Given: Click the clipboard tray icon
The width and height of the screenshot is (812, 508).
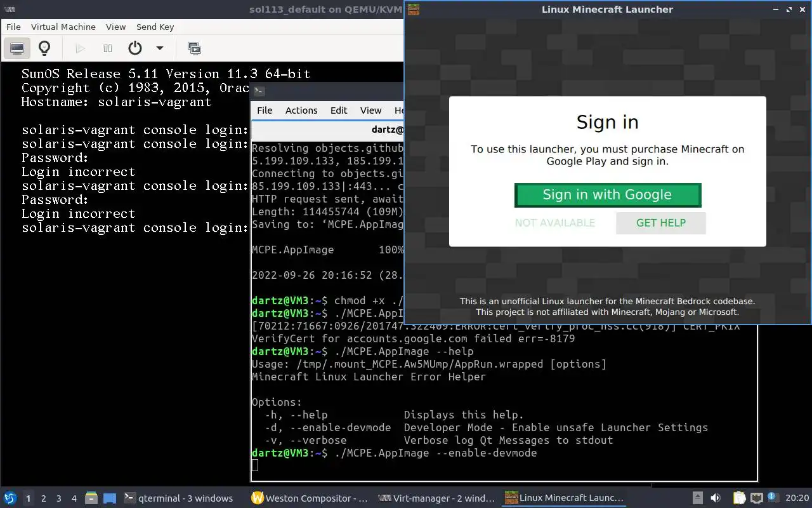Looking at the screenshot, I should pyautogui.click(x=740, y=498).
